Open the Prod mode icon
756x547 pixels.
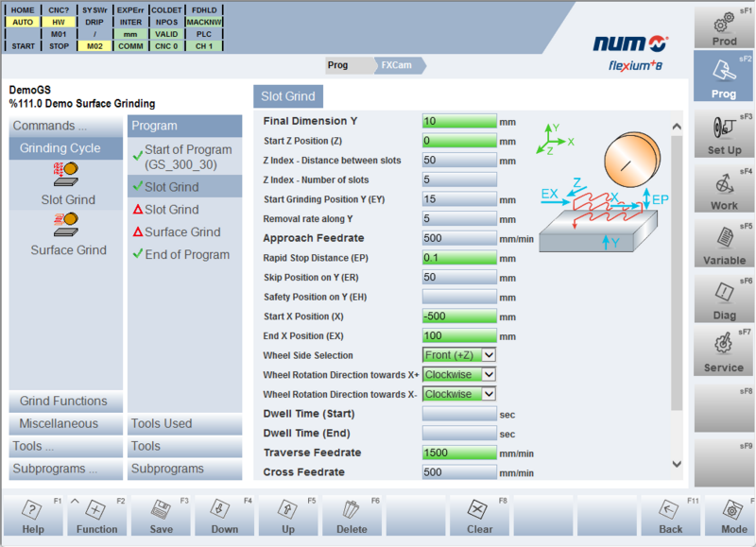[x=724, y=24]
